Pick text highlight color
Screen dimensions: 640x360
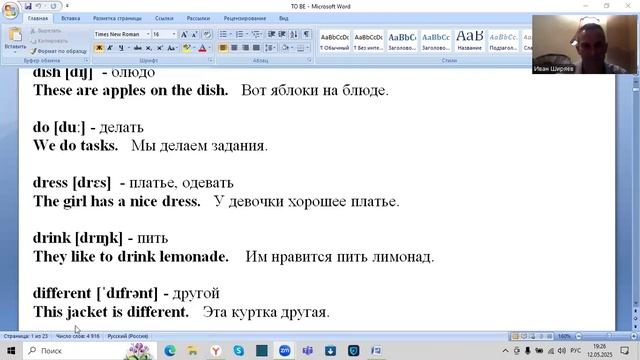pyautogui.click(x=187, y=48)
